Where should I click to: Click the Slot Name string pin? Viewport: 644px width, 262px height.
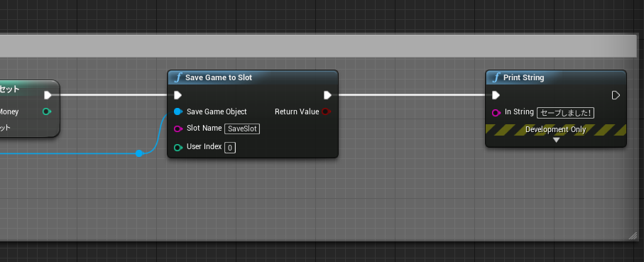click(178, 129)
